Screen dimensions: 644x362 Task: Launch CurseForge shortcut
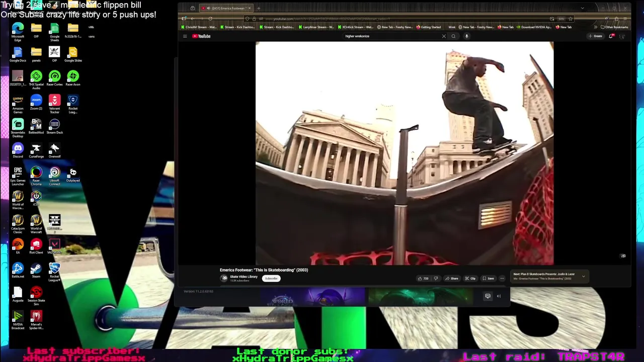coord(36,150)
